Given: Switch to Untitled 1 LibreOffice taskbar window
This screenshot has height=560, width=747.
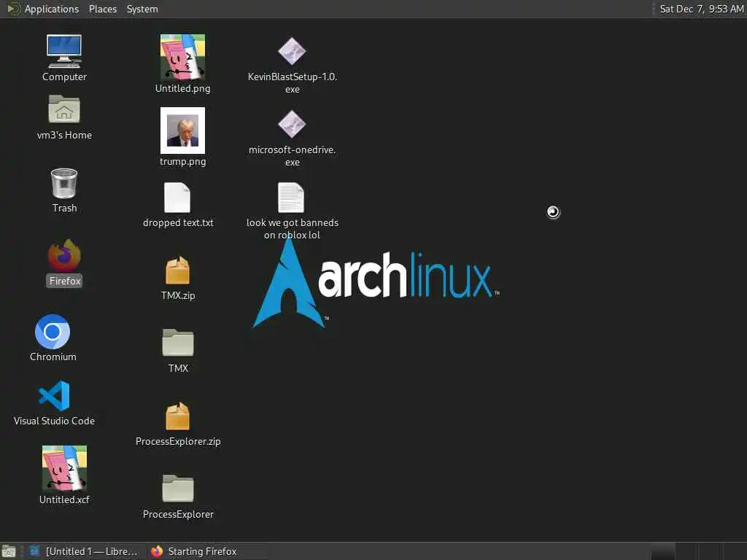Looking at the screenshot, I should pyautogui.click(x=85, y=551).
